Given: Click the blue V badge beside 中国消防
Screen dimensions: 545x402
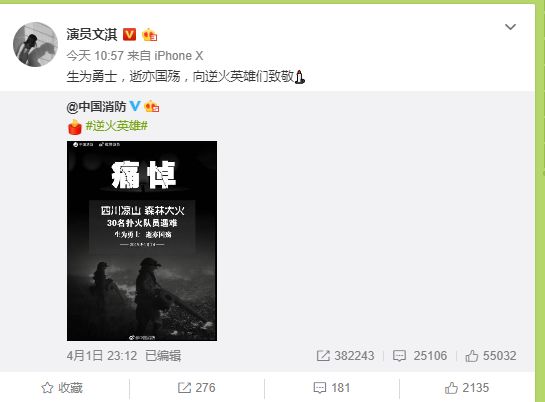Looking at the screenshot, I should point(135,106).
